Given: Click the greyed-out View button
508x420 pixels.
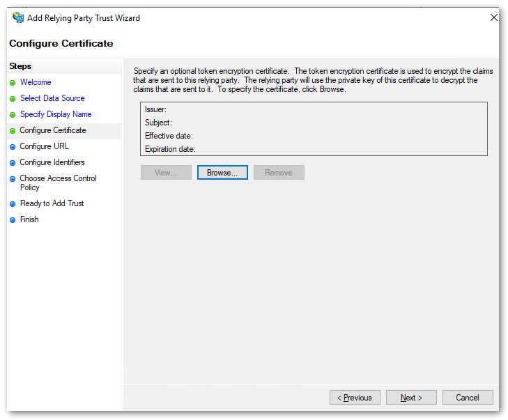Looking at the screenshot, I should point(166,173).
